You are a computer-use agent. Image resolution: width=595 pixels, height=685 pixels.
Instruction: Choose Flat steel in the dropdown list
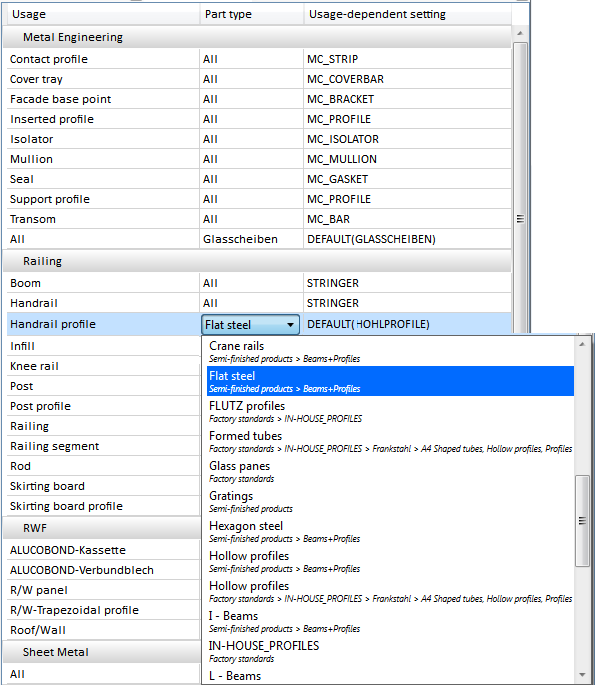[x=390, y=381]
